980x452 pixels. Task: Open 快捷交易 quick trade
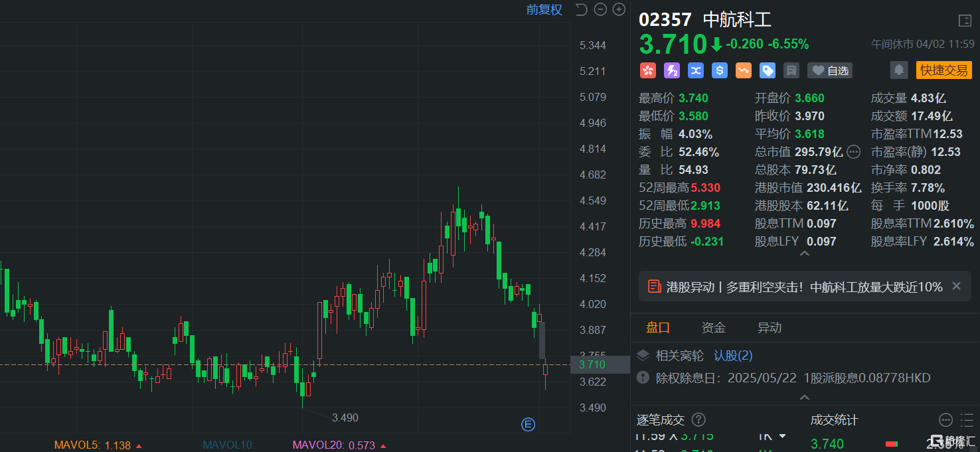click(x=943, y=70)
